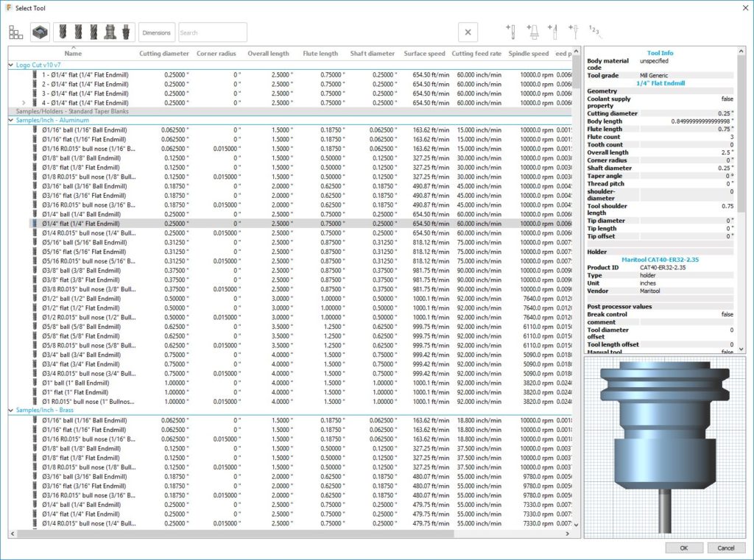
Task: Click inside the Search field
Action: 212,32
